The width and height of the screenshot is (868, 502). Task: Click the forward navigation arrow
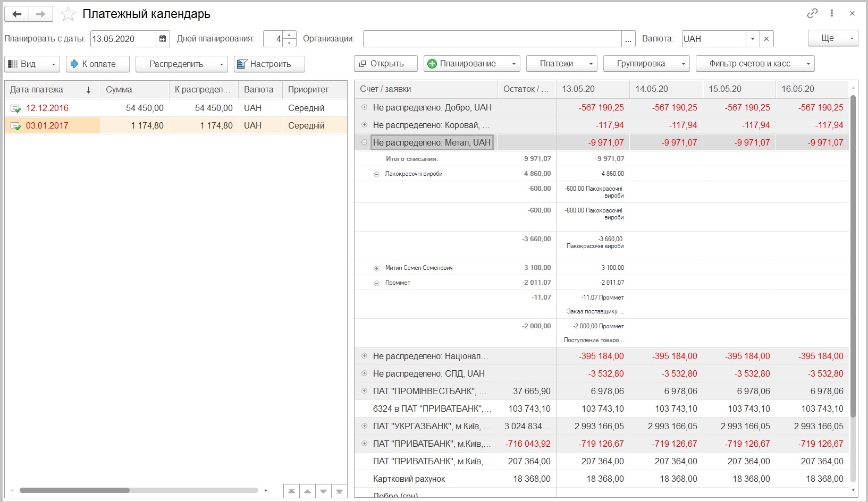pos(40,14)
